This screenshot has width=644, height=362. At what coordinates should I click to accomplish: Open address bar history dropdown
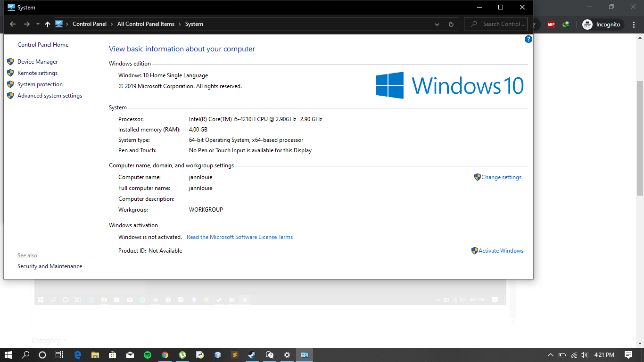pos(437,24)
